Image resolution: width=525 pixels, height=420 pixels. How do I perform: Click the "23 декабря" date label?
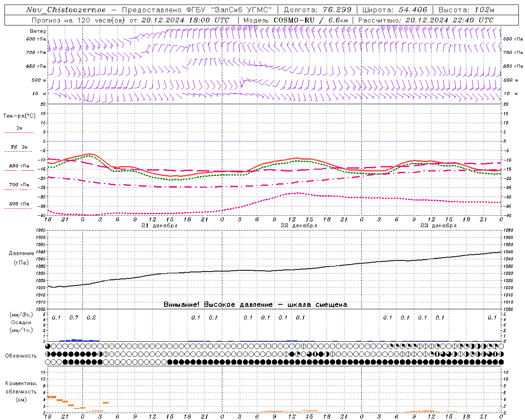pos(438,226)
